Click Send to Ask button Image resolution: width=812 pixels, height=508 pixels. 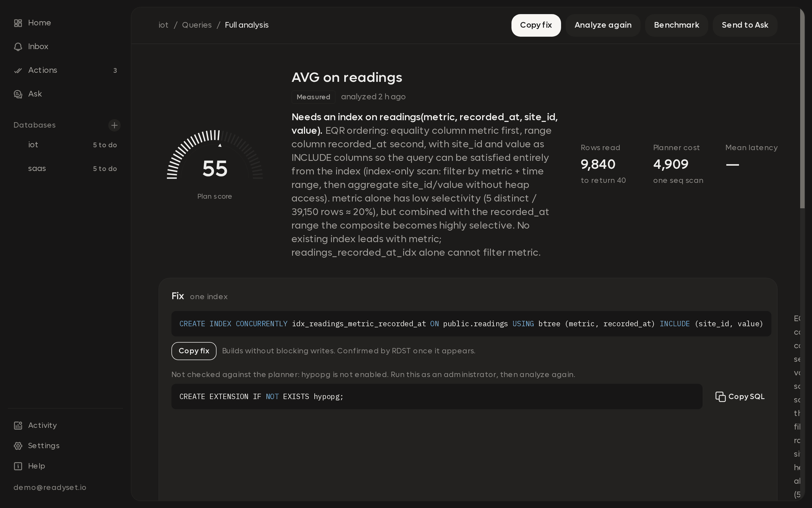[x=745, y=25]
